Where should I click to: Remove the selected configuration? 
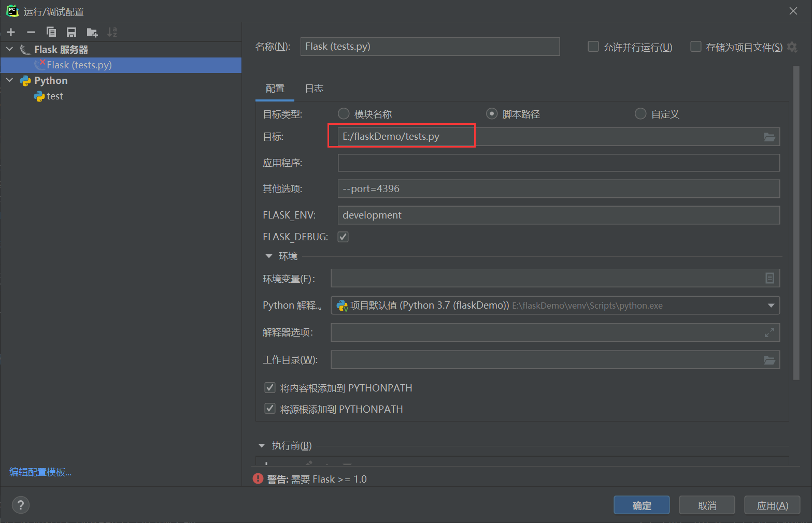click(31, 32)
